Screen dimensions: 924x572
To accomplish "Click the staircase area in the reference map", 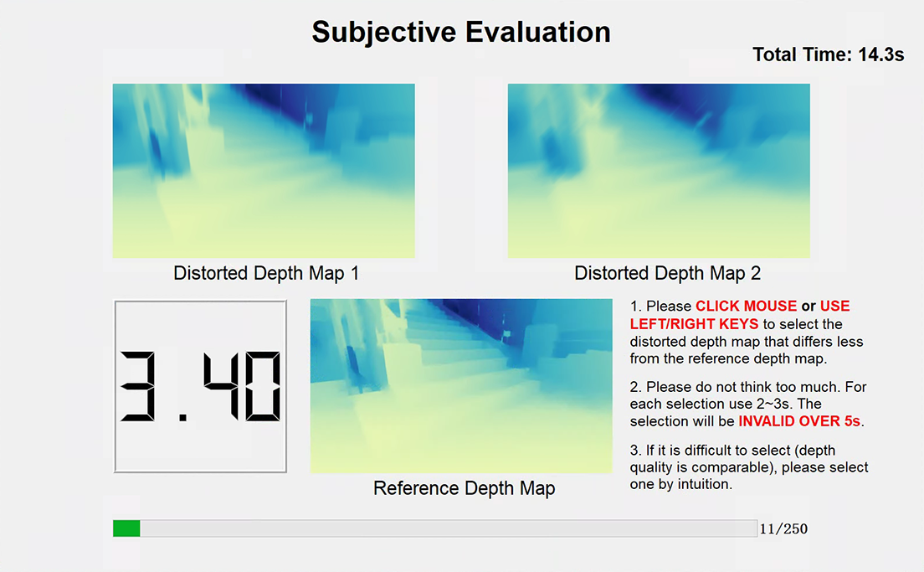I will [469, 343].
